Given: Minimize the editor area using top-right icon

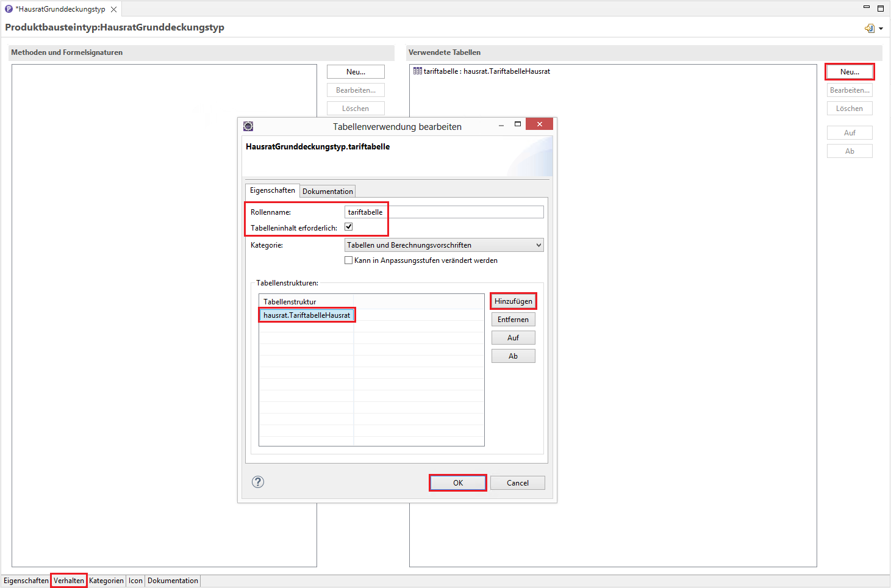Looking at the screenshot, I should point(866,8).
